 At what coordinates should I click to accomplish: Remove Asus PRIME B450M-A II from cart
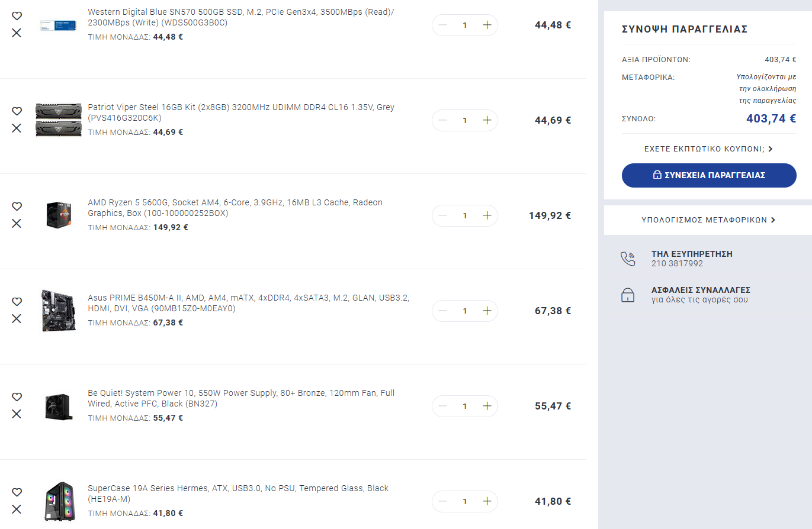(x=17, y=318)
